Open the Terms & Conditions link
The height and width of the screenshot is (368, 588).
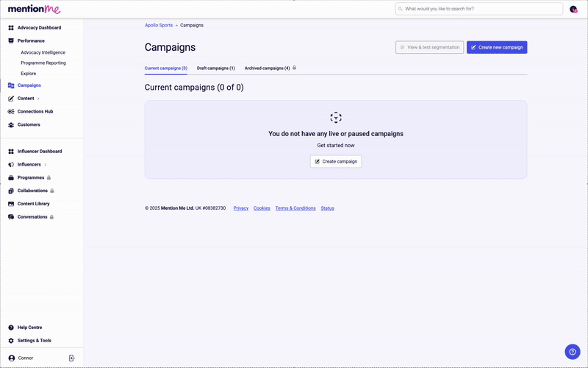click(295, 208)
